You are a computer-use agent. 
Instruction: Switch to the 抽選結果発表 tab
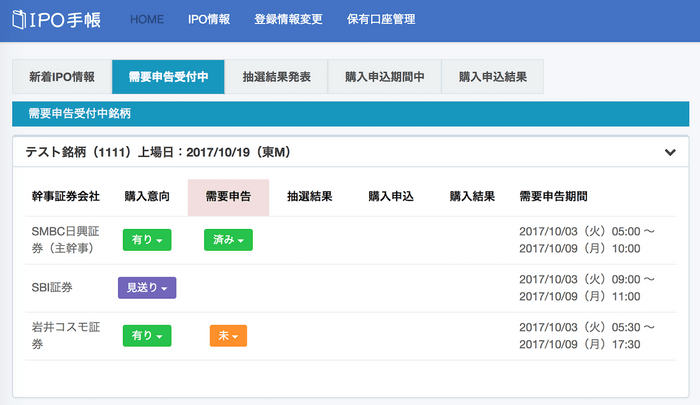pos(276,77)
